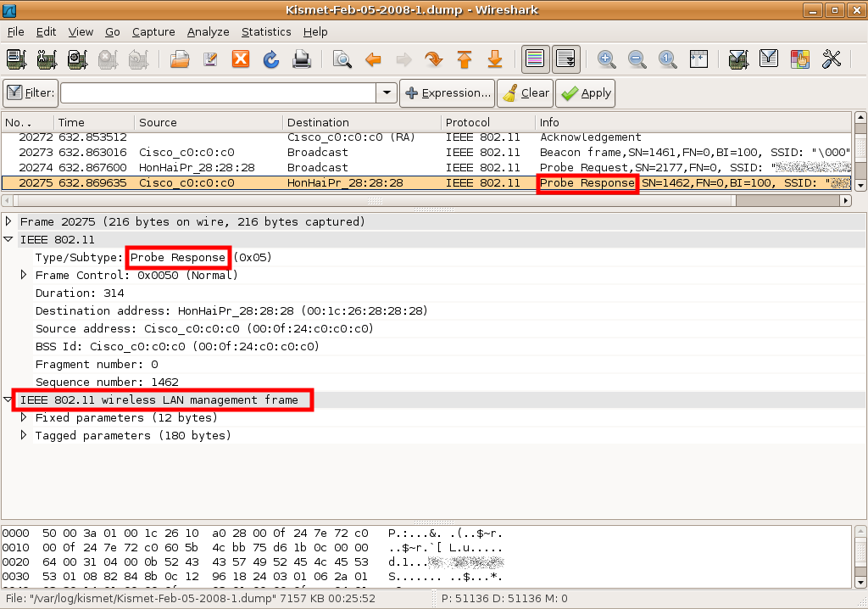Expand the Frame 20275 tree node
868x609 pixels.
tap(8, 221)
